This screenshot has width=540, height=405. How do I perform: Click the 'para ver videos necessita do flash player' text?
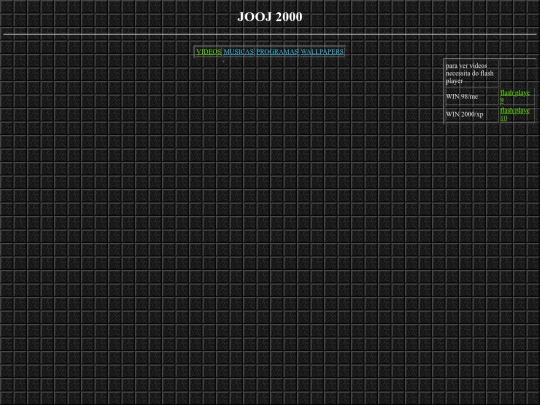(x=469, y=73)
